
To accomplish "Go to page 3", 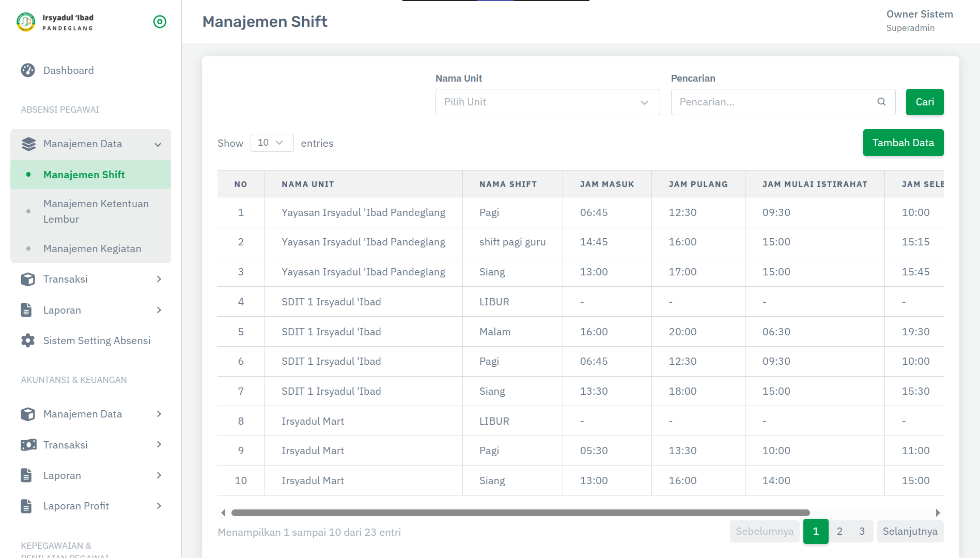I will tap(862, 532).
